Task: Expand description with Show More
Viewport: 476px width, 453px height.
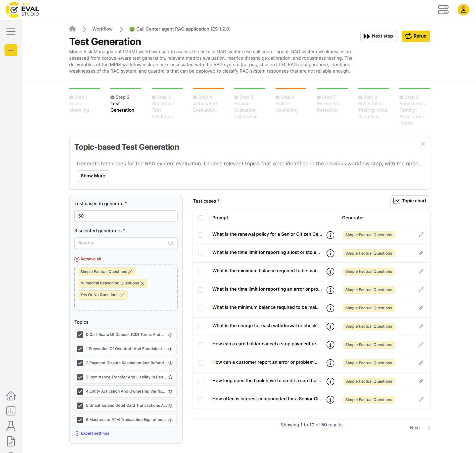Action: [x=93, y=176]
